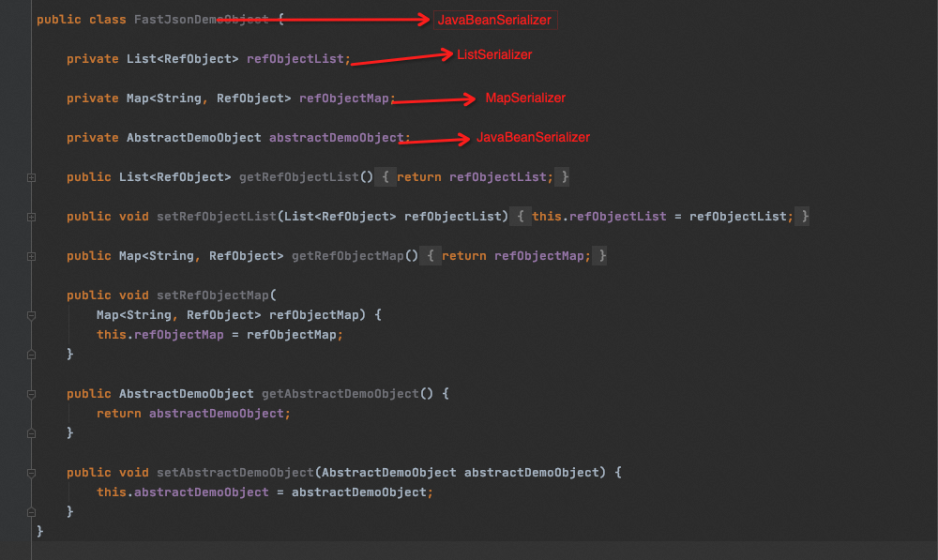
Task: Click 'public' keyword before class FastJsonDemoObject
Action: [x=58, y=20]
